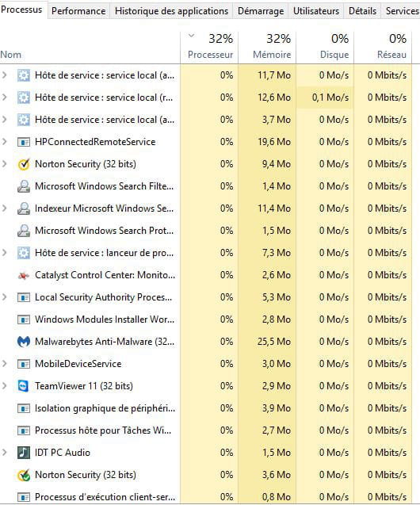The width and height of the screenshot is (420, 505).
Task: Click the Indexeur Microsoft Windows Search icon
Action: (24, 209)
